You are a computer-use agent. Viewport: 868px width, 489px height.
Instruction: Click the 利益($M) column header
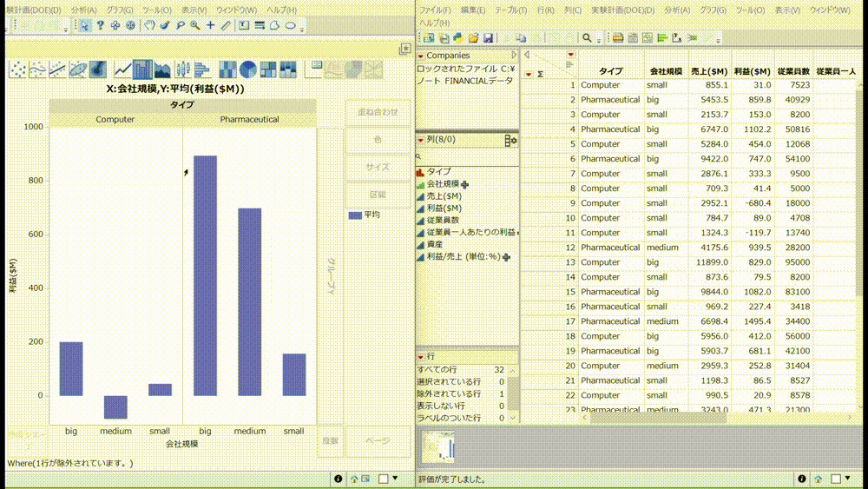(x=753, y=71)
